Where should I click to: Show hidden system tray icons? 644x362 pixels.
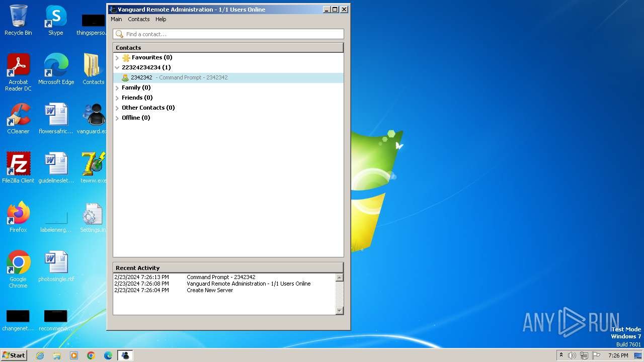point(561,355)
